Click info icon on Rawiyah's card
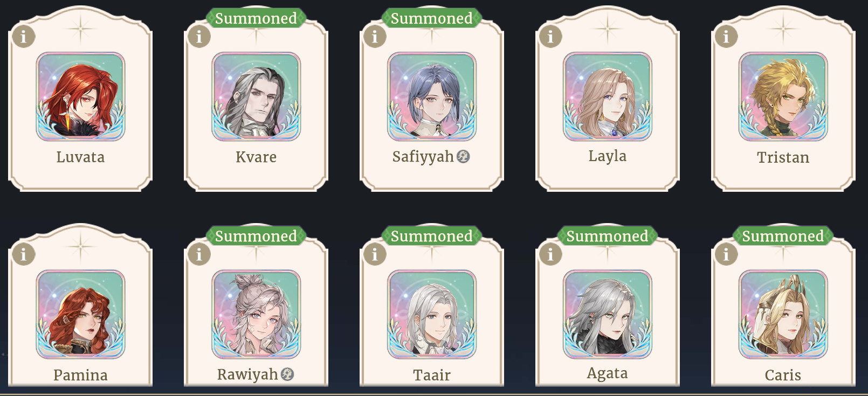This screenshot has height=396, width=868. coord(199,254)
